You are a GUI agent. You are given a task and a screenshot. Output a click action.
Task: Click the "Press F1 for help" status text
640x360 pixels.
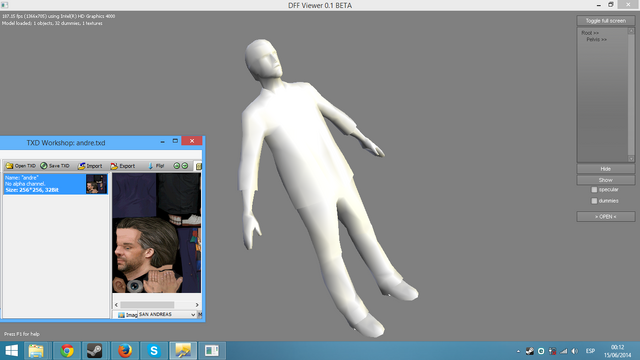tap(22, 334)
